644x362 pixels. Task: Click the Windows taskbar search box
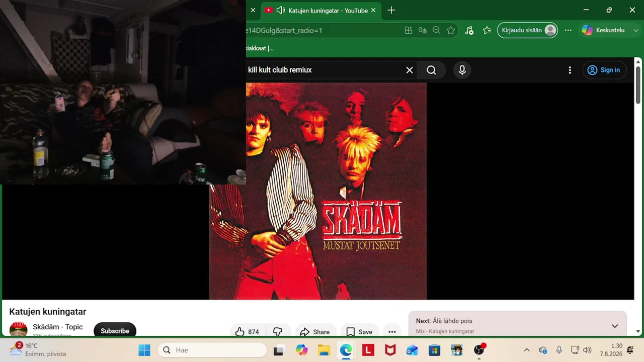(212, 350)
